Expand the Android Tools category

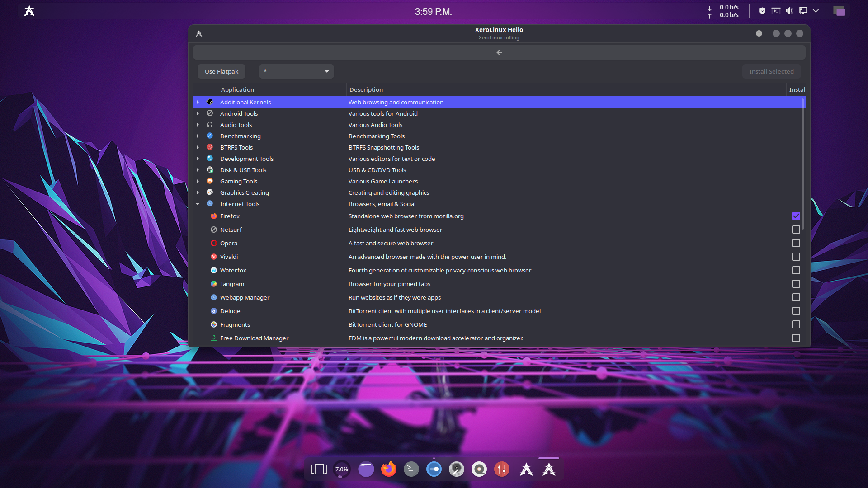click(198, 113)
